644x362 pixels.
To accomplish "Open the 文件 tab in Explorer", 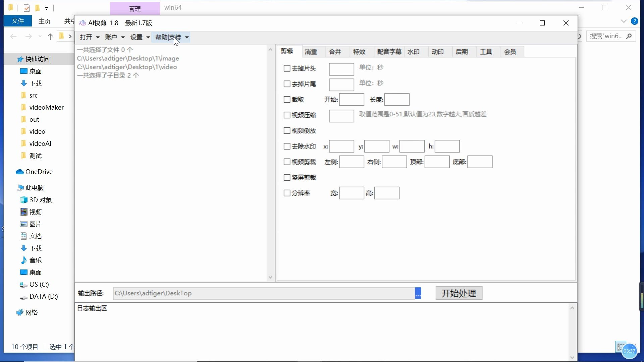I will [x=18, y=21].
